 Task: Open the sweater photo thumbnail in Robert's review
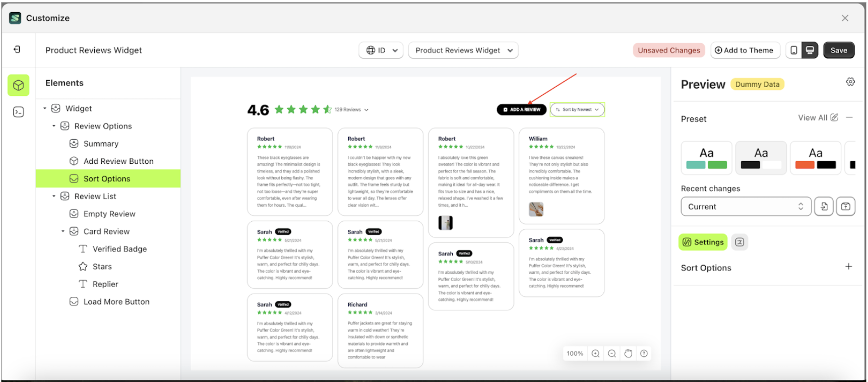pyautogui.click(x=446, y=223)
